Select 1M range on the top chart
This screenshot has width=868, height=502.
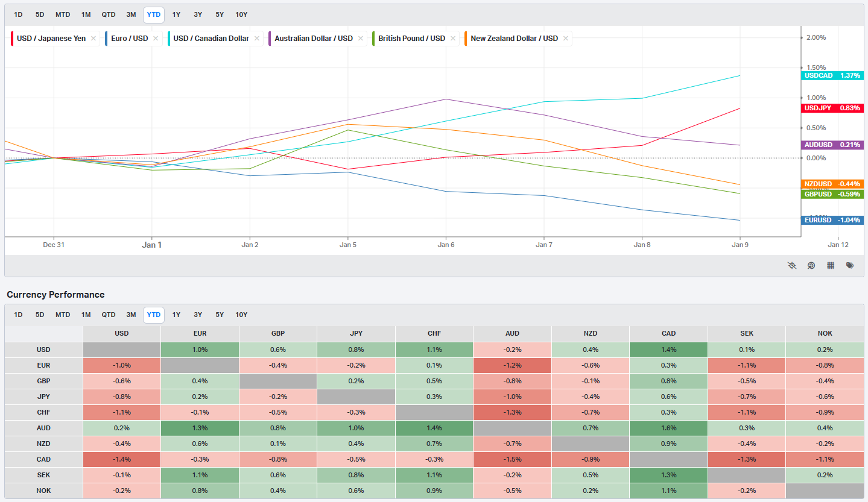(86, 14)
